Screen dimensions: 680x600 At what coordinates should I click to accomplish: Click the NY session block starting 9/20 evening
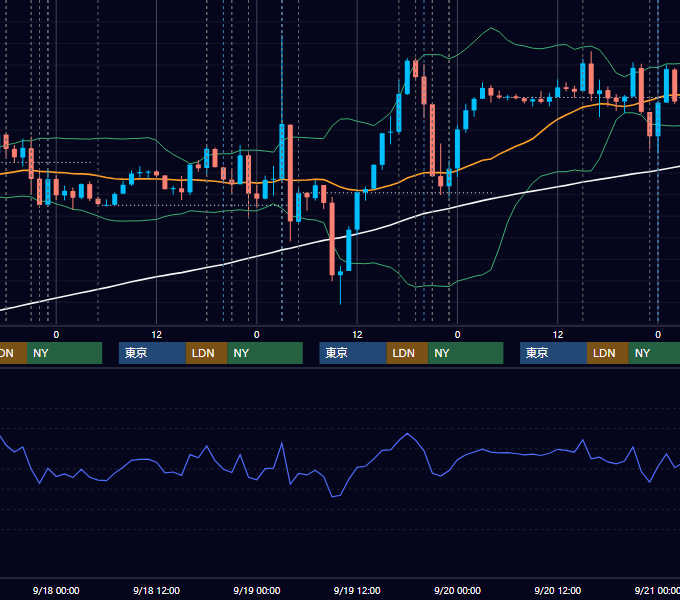pyautogui.click(x=654, y=353)
